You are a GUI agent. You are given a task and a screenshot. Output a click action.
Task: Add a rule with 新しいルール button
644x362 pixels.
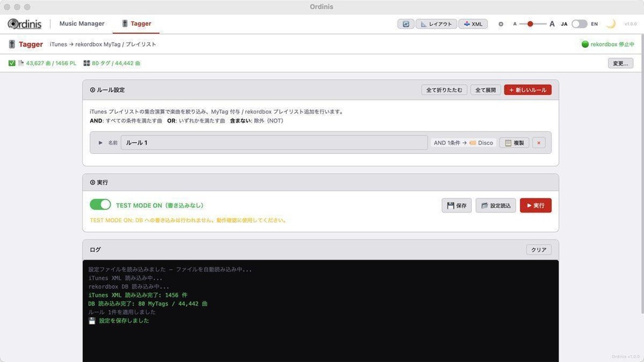pos(528,90)
